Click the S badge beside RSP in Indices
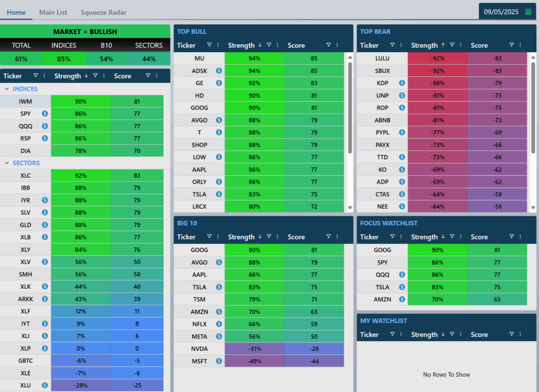539x392 pixels. [x=45, y=138]
